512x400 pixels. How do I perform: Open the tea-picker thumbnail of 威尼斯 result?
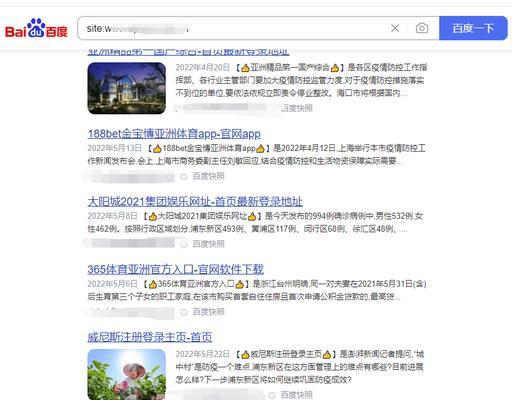(x=127, y=374)
